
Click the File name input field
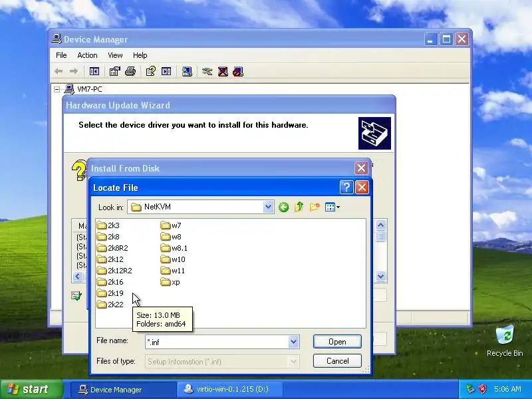point(217,342)
